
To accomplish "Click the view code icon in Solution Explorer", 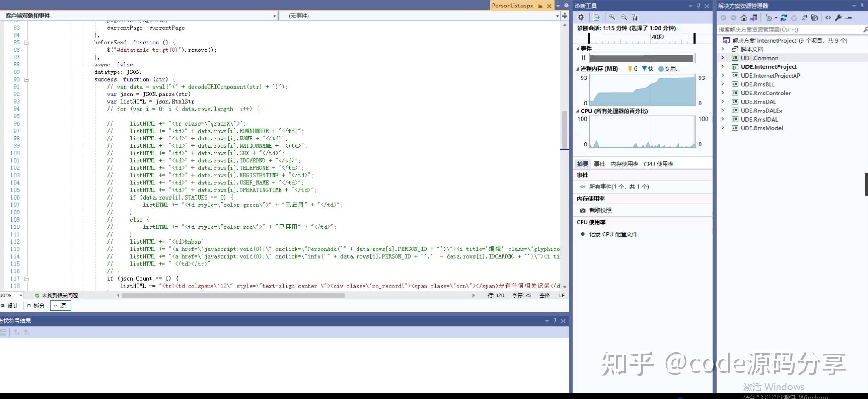I will (828, 18).
